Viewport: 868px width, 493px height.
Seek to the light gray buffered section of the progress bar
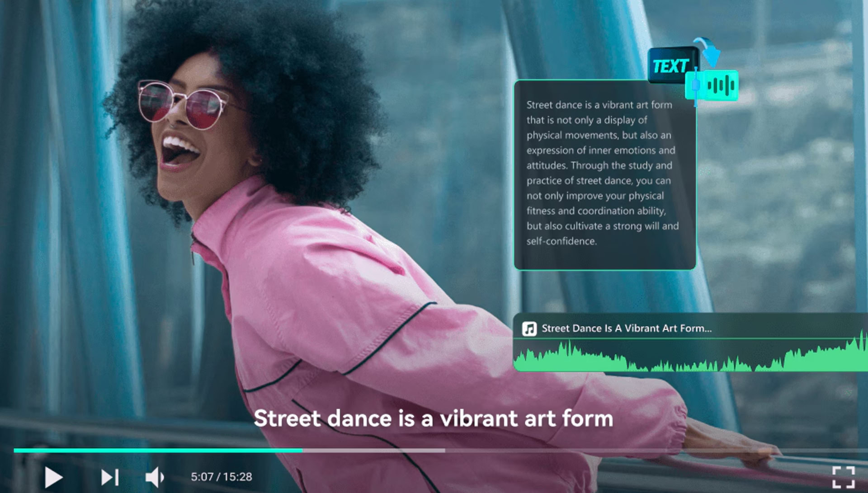click(x=373, y=451)
